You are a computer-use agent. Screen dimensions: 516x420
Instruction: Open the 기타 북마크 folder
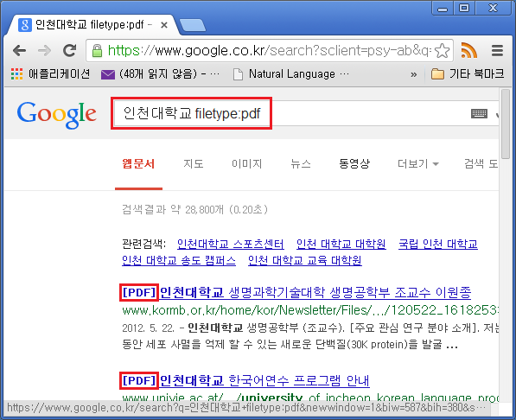(x=468, y=73)
